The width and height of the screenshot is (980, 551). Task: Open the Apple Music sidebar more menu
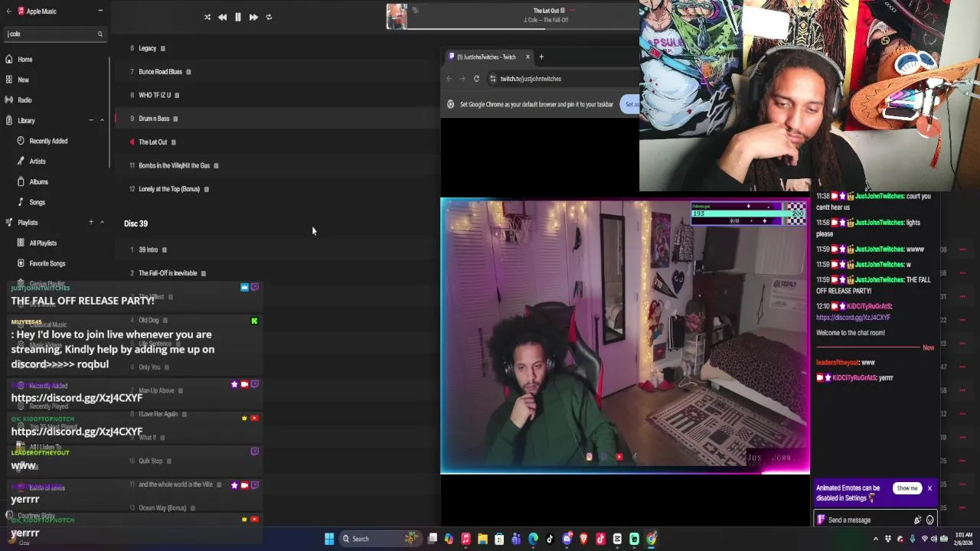click(x=100, y=11)
